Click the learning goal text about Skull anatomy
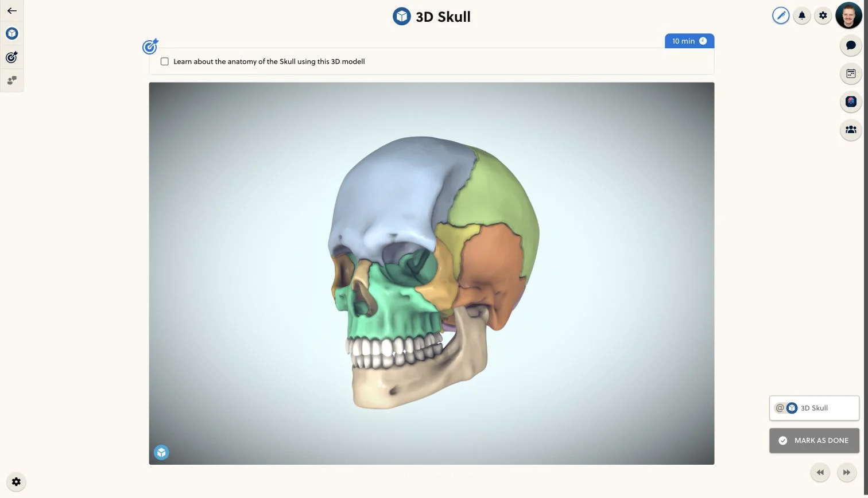 point(269,61)
